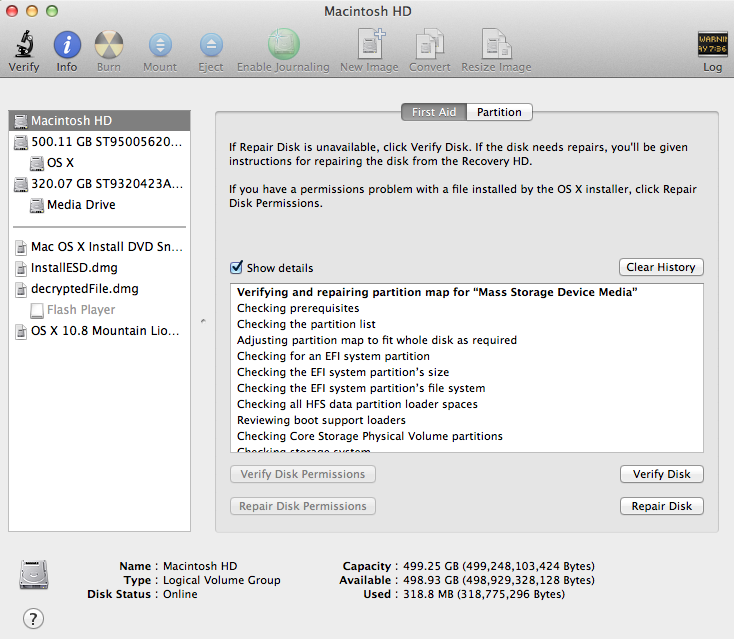Select the Media Drive volume
This screenshot has width=734, height=639.
(99, 205)
